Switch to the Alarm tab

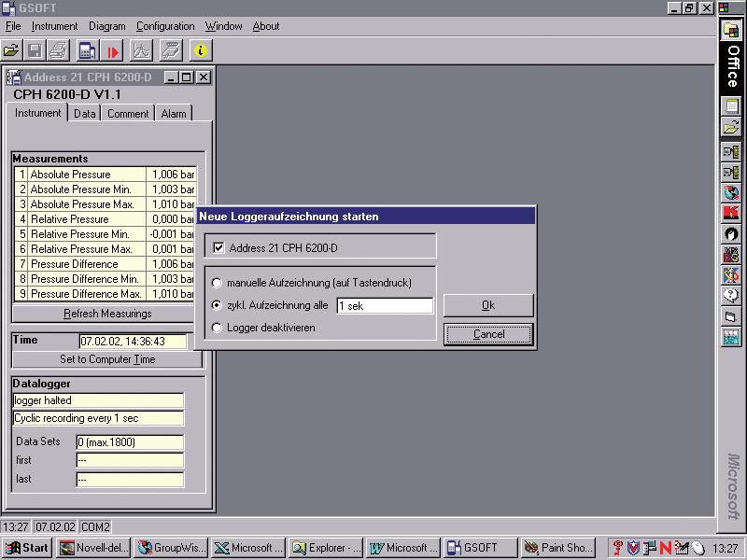pos(174,113)
